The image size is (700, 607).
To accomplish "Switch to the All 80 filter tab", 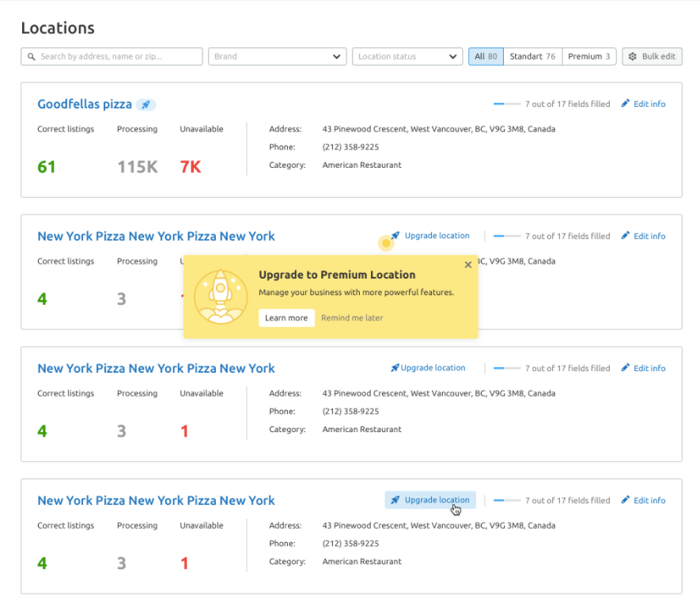I will pyautogui.click(x=485, y=56).
